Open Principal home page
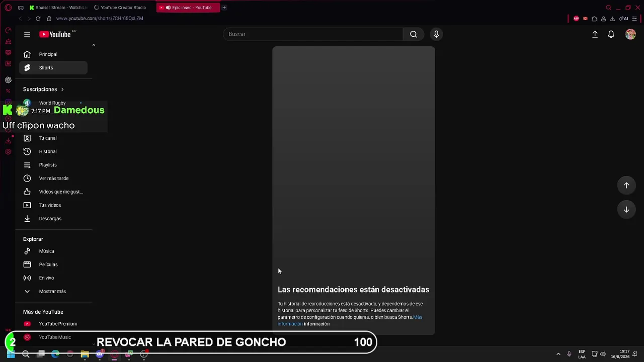Viewport: 644px width, 362px height. (53, 54)
